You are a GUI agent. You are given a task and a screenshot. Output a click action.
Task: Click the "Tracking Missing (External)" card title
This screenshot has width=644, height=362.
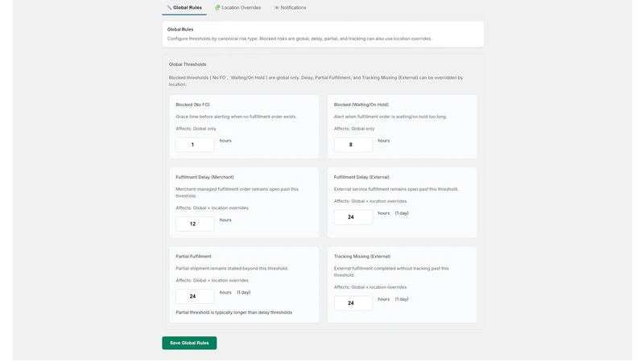pyautogui.click(x=362, y=257)
